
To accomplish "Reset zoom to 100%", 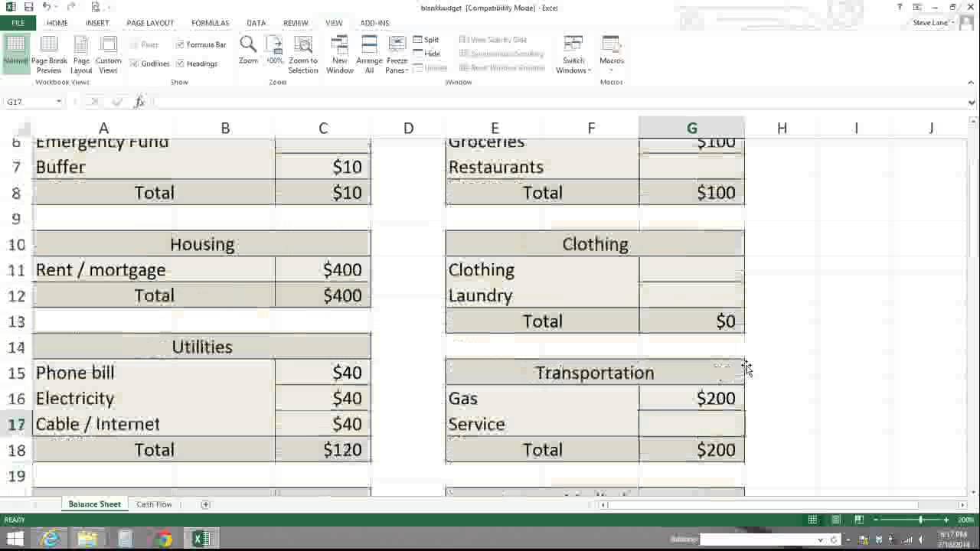I will 275,51.
